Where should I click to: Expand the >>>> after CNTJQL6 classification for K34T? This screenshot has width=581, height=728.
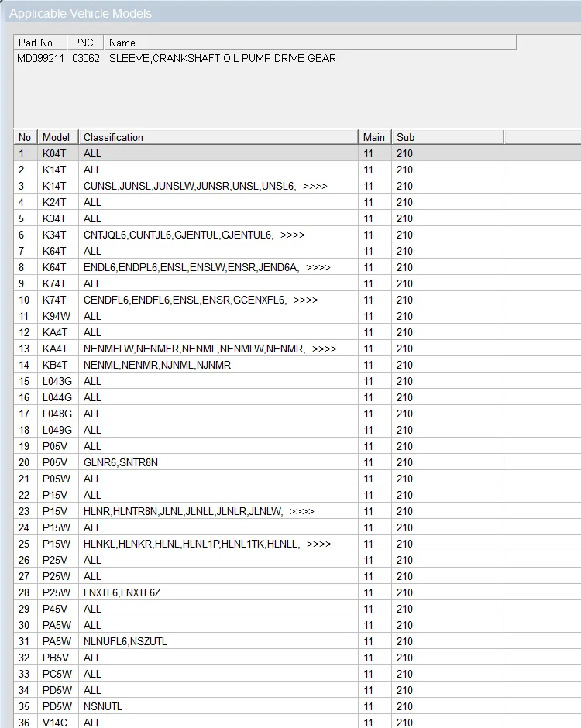292,235
